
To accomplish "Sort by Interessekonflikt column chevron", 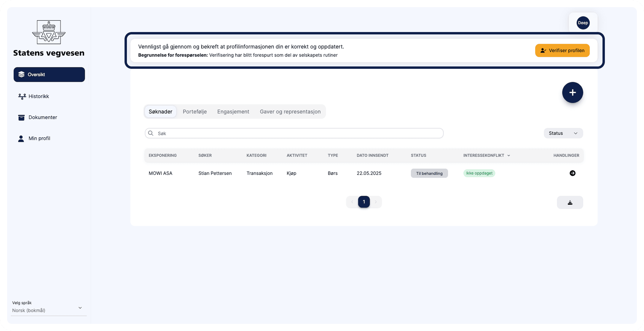I will pyautogui.click(x=508, y=155).
